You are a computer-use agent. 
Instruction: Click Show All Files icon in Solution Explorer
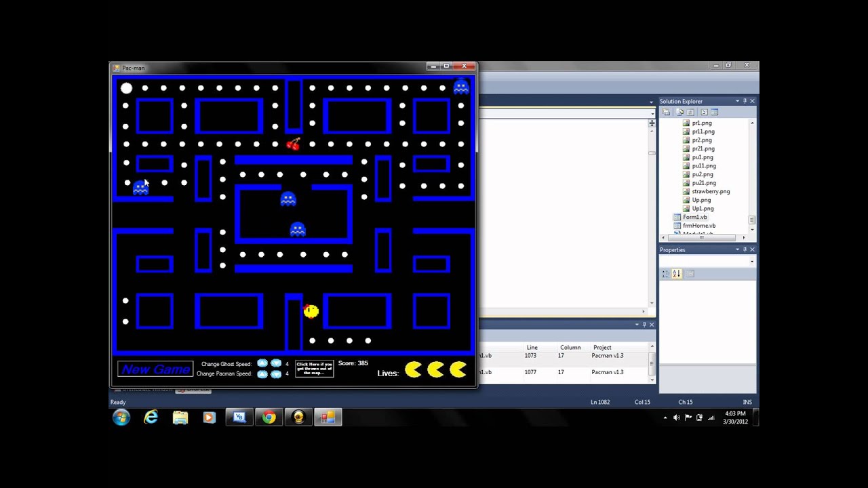point(679,112)
